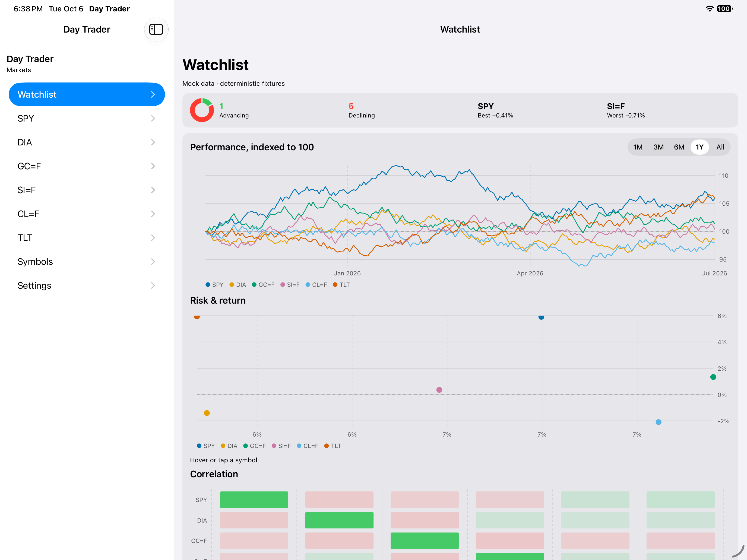Viewport: 747px width, 560px height.
Task: Click the chevron beside SI=F
Action: (x=153, y=190)
